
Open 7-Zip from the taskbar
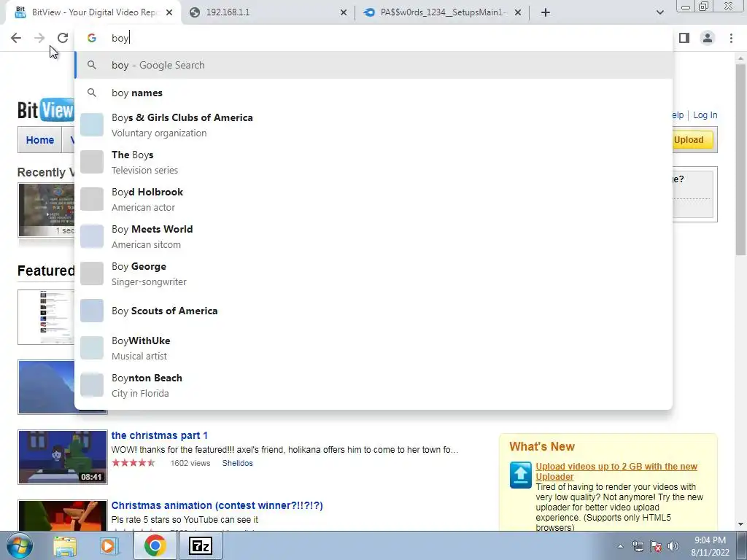pyautogui.click(x=200, y=545)
